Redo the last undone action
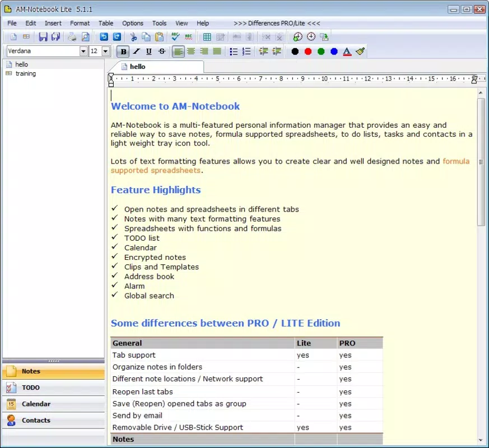The width and height of the screenshot is (489, 448). [117, 37]
